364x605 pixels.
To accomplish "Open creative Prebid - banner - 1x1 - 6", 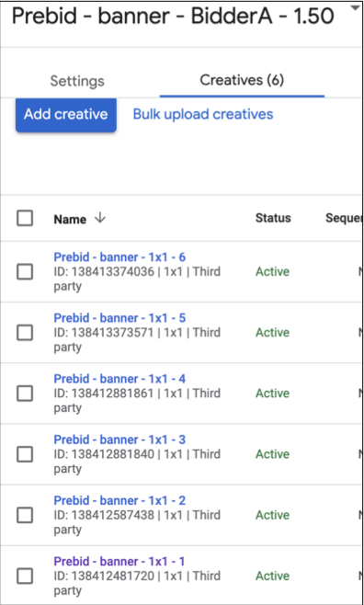I will point(119,257).
